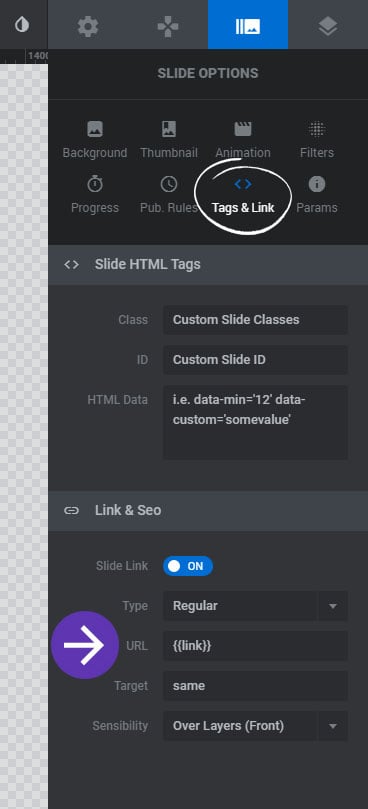Open the navigation options arrows tab

click(168, 26)
